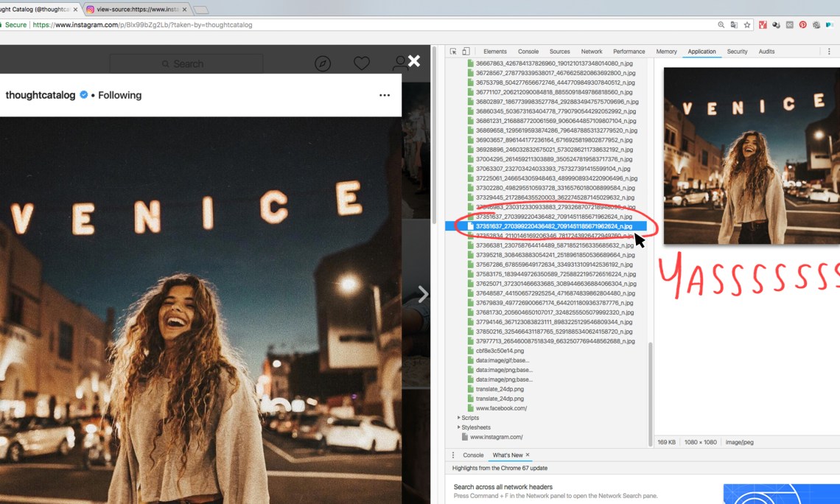This screenshot has width=840, height=504.
Task: Select highlighted file 37351637_270399220436482 jpg
Action: tap(546, 226)
